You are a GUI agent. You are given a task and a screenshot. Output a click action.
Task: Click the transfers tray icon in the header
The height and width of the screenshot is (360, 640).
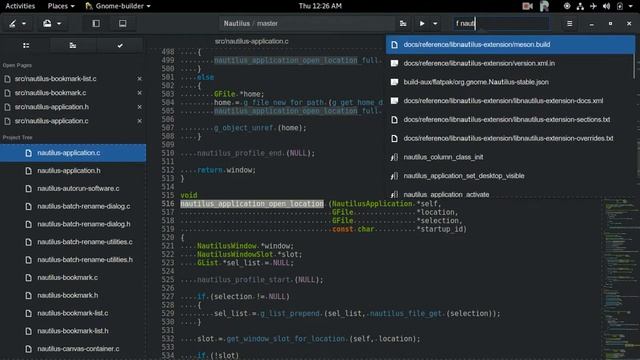click(x=47, y=24)
